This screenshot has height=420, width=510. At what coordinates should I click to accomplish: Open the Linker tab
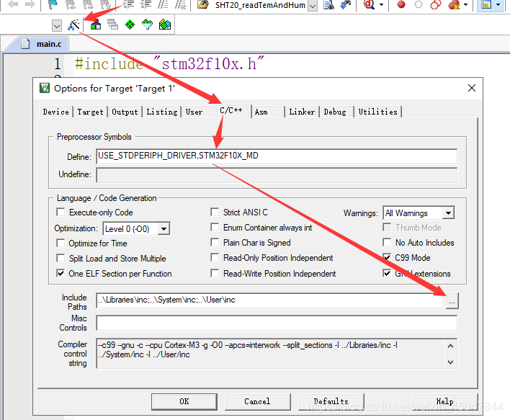click(302, 112)
